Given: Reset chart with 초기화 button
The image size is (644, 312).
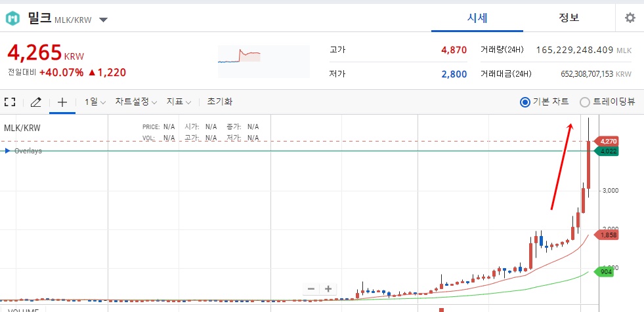Looking at the screenshot, I should (x=220, y=102).
